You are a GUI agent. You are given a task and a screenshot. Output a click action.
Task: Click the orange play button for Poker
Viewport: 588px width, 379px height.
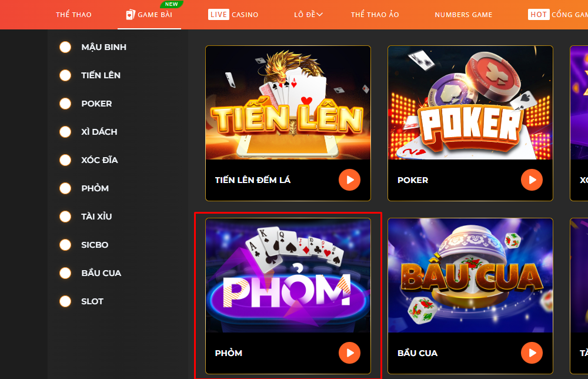pyautogui.click(x=532, y=180)
